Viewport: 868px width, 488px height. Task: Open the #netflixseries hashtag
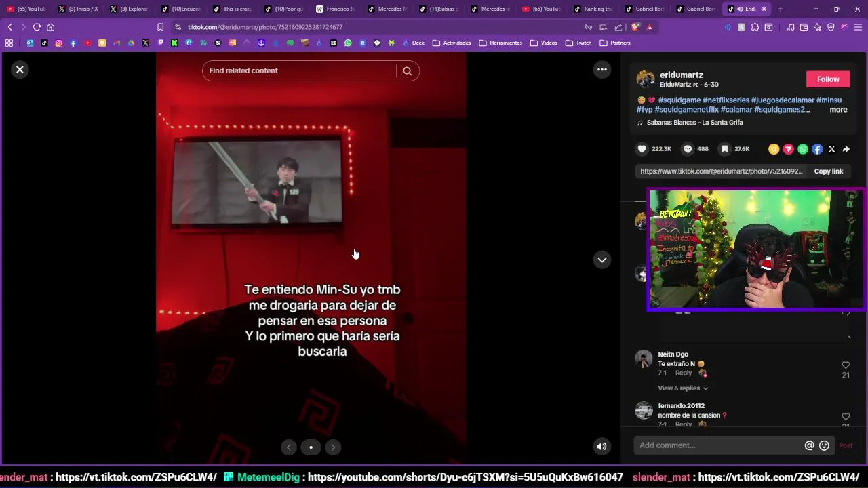click(726, 100)
